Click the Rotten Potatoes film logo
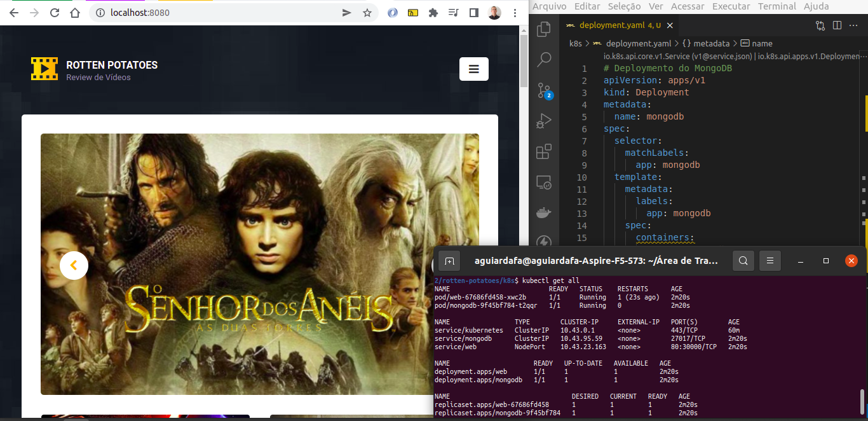This screenshot has height=421, width=868. pyautogui.click(x=44, y=69)
